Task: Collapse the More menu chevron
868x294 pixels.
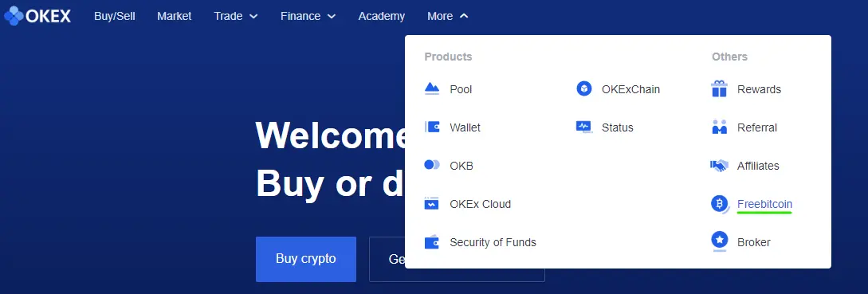Action: coord(464,16)
